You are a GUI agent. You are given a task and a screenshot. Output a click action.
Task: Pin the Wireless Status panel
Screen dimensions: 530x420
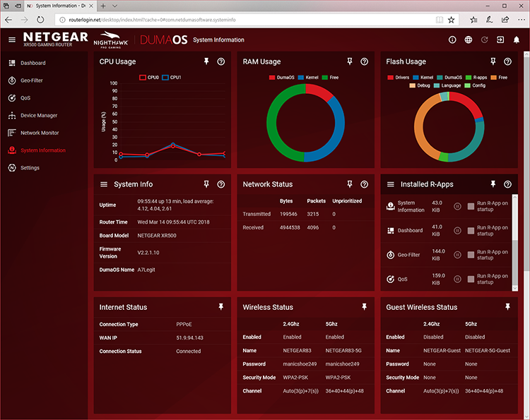click(x=365, y=307)
